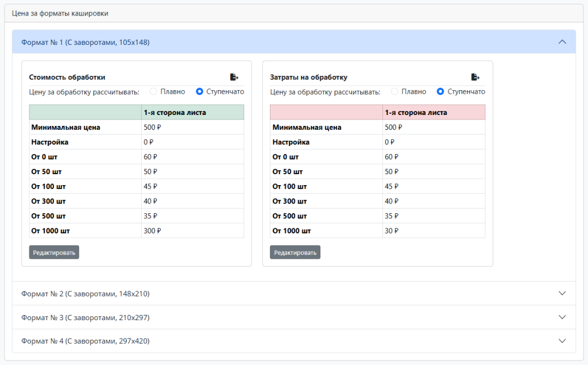The width and height of the screenshot is (588, 365).
Task: Click export icon in Стоимость обработки panel
Action: [234, 77]
